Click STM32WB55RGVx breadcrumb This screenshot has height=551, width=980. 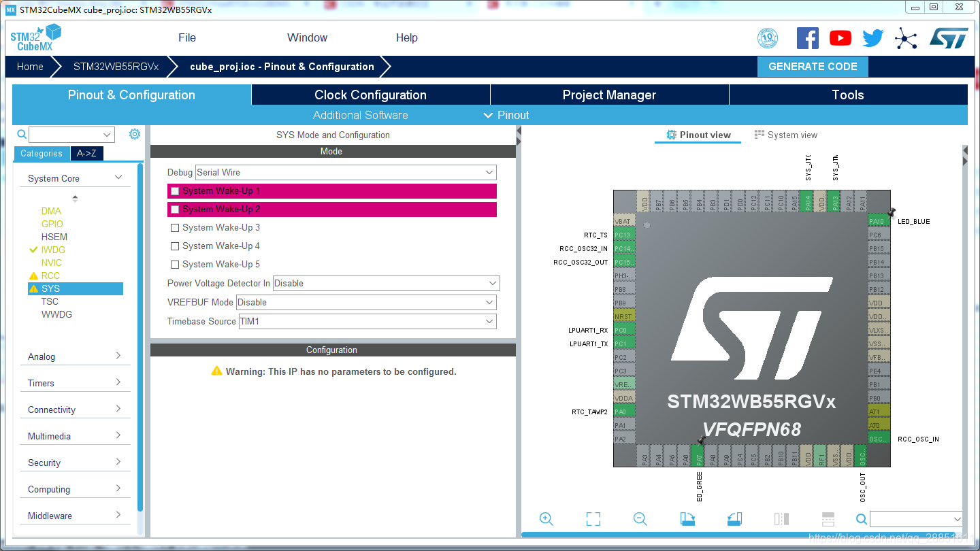click(116, 67)
